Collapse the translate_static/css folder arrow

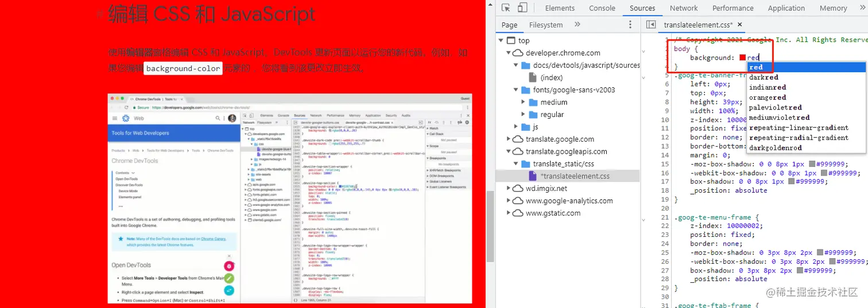click(x=516, y=164)
